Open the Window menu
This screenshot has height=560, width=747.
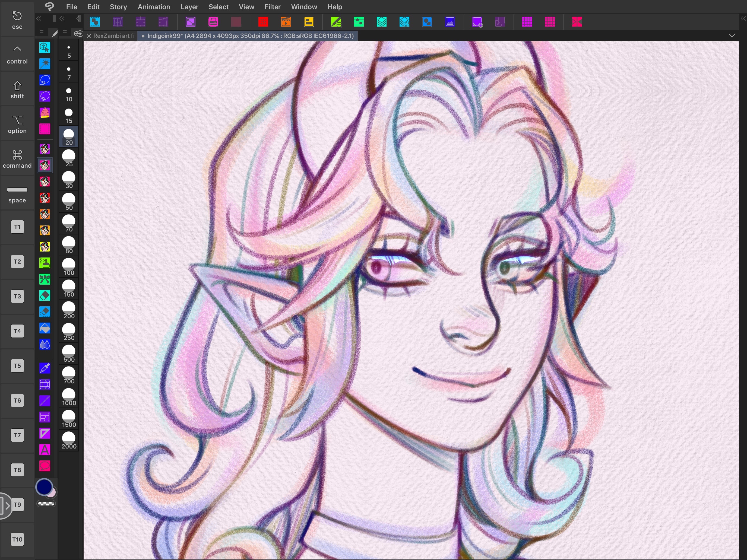[304, 7]
